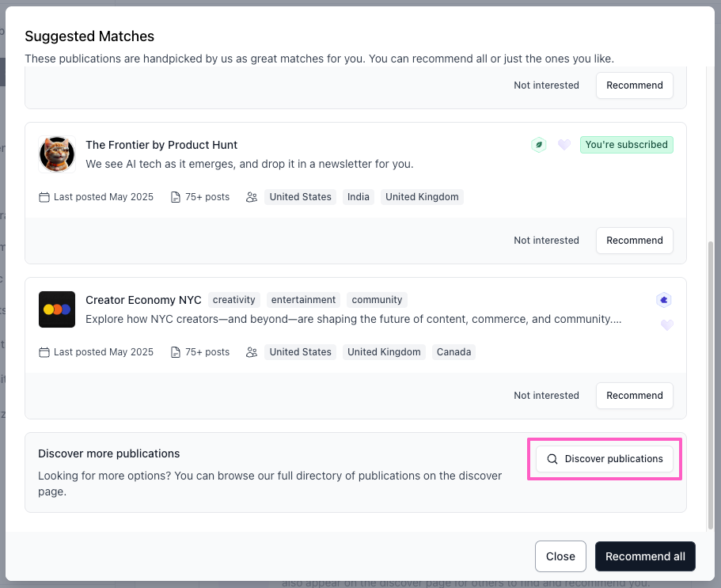Open the Discover publications directory
Image resolution: width=721 pixels, height=588 pixels.
pos(605,459)
